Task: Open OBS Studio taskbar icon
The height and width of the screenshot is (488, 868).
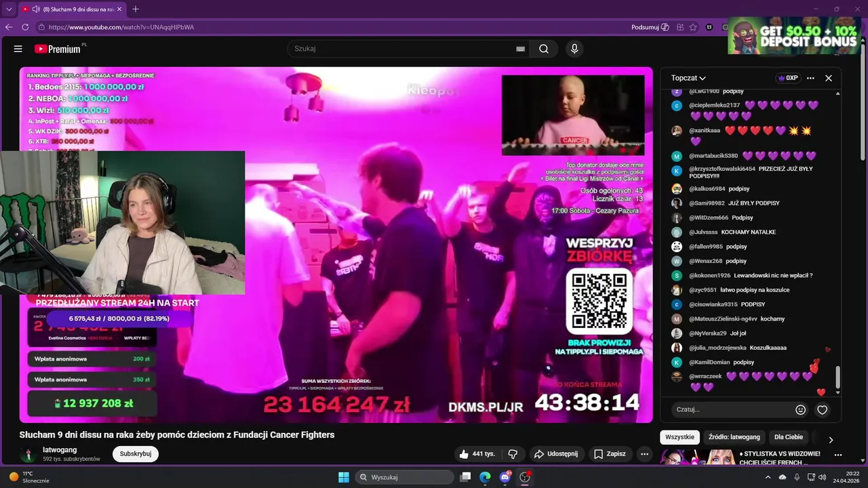Action: point(524,477)
